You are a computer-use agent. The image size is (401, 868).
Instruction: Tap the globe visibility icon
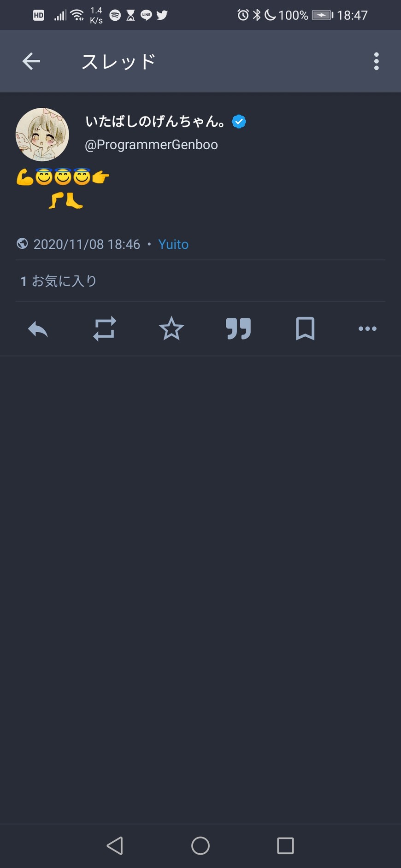tap(22, 244)
